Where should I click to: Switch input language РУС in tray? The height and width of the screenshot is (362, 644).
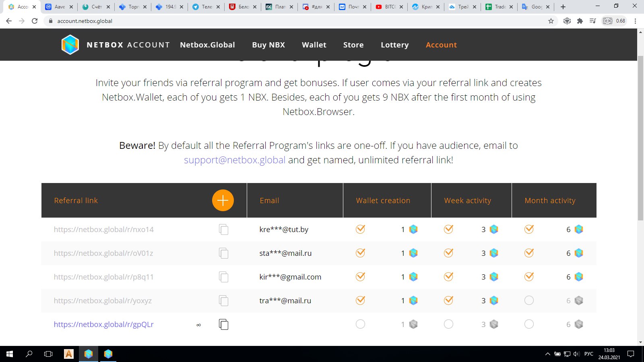click(x=589, y=354)
